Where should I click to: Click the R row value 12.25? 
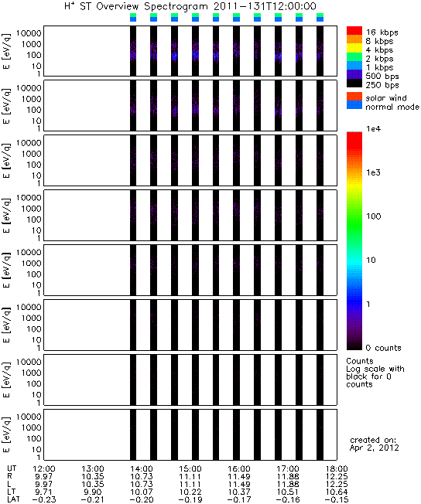tap(337, 477)
